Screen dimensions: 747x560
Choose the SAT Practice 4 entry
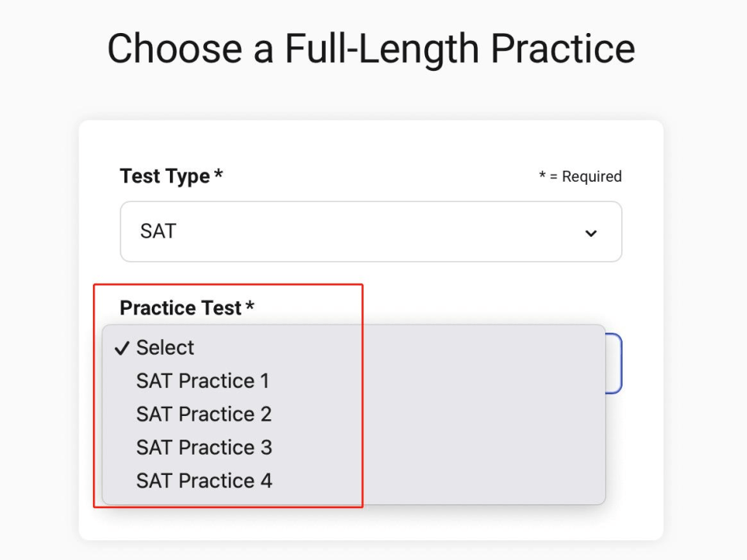click(x=204, y=481)
